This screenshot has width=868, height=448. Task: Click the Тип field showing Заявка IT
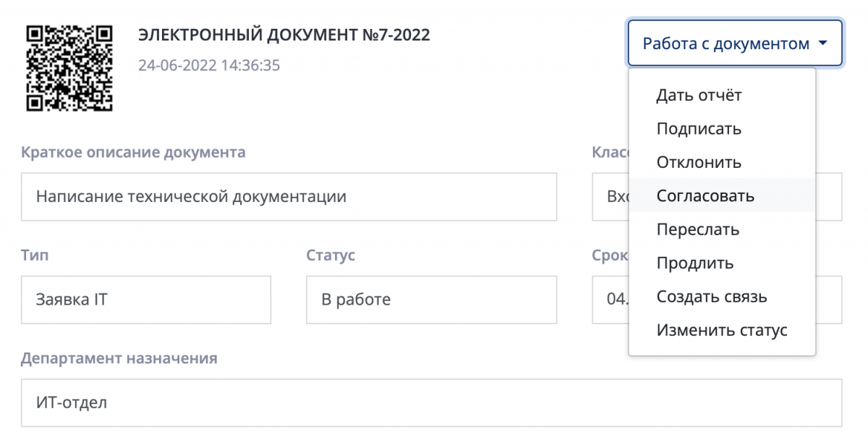point(145,300)
